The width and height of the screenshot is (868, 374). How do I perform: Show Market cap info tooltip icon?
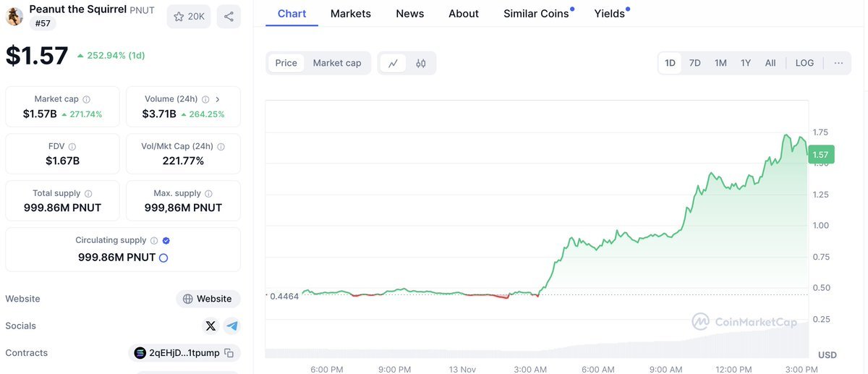pos(87,99)
